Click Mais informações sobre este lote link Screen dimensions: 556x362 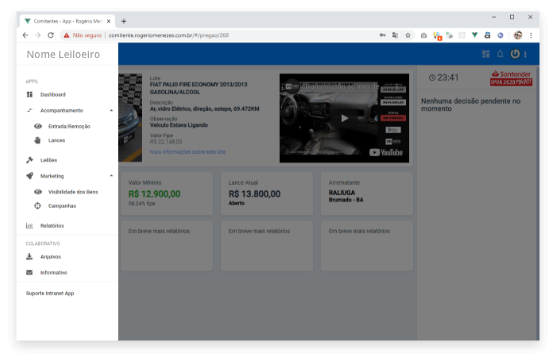[x=188, y=152]
